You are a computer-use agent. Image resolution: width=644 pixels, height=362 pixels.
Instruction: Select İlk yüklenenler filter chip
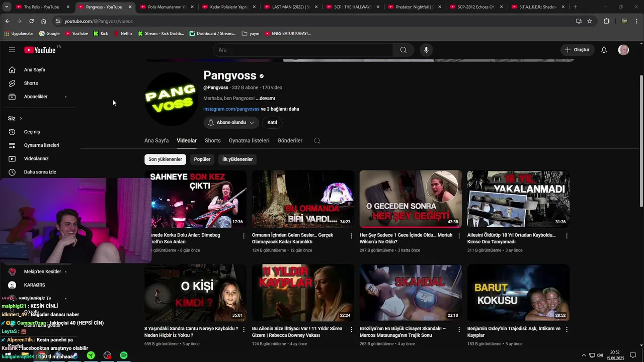[x=237, y=159]
